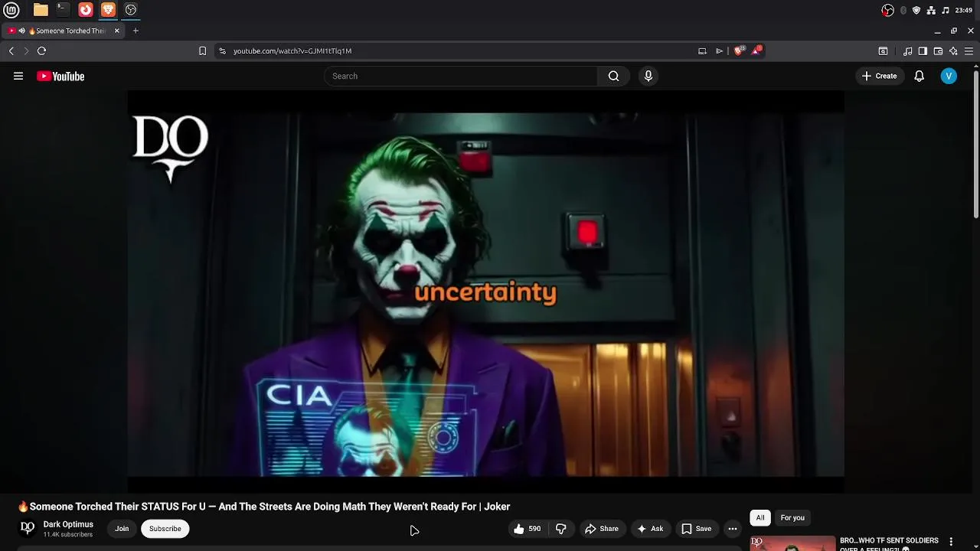Open more actions three-dot menu
The image size is (980, 551).
point(733,529)
